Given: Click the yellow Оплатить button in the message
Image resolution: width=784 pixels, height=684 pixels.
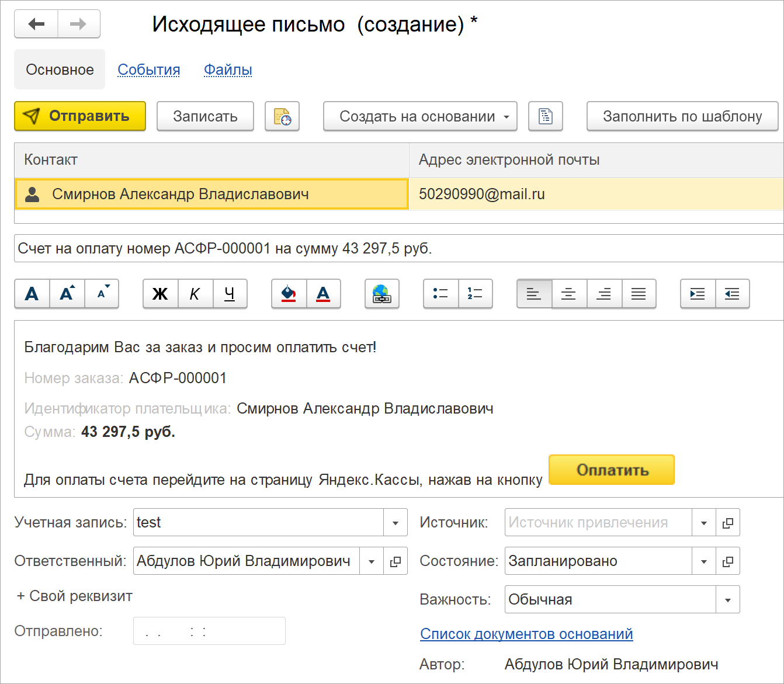Looking at the screenshot, I should pyautogui.click(x=612, y=470).
